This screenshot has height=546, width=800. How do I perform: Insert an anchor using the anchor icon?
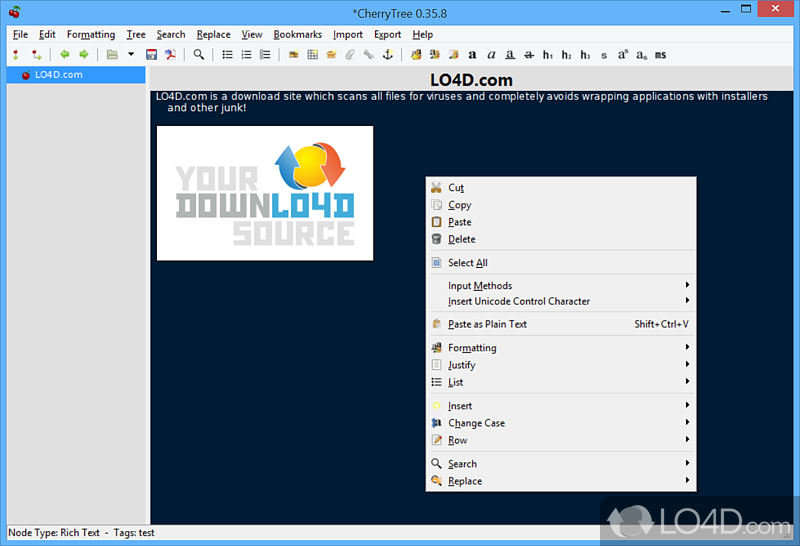click(389, 55)
